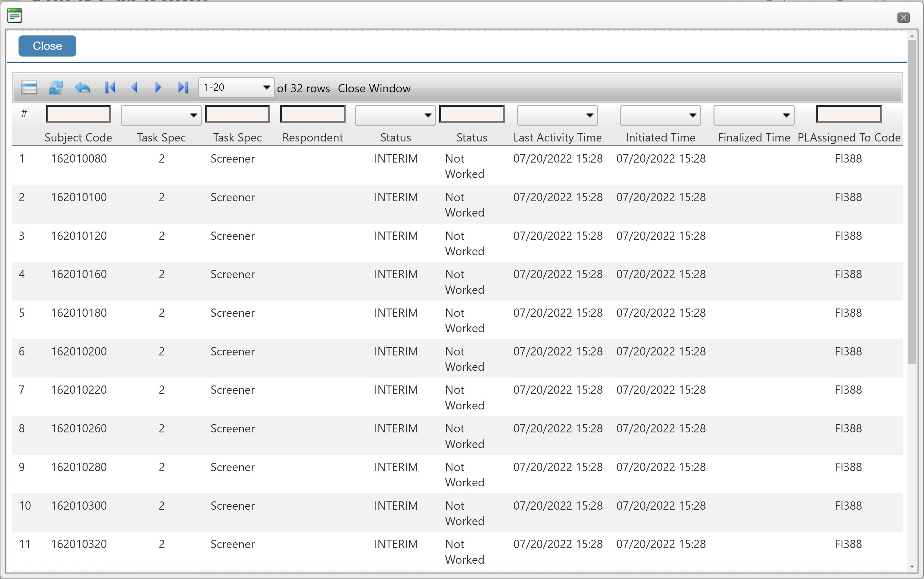Click the Close Window link
The image size is (924, 579).
[x=374, y=88]
